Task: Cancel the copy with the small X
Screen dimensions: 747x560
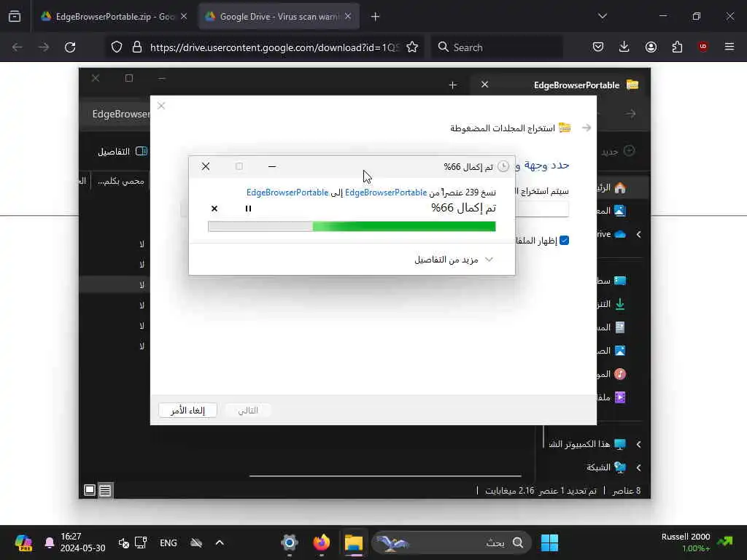Action: point(214,209)
